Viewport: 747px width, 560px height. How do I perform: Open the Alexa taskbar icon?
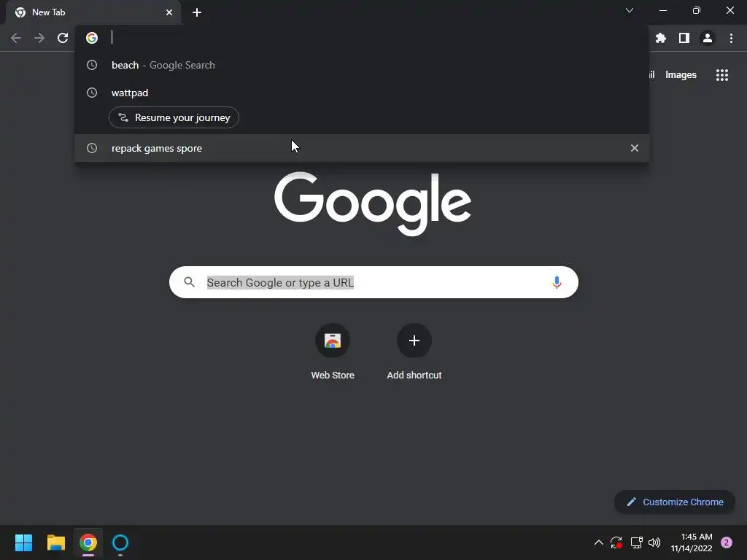point(120,542)
